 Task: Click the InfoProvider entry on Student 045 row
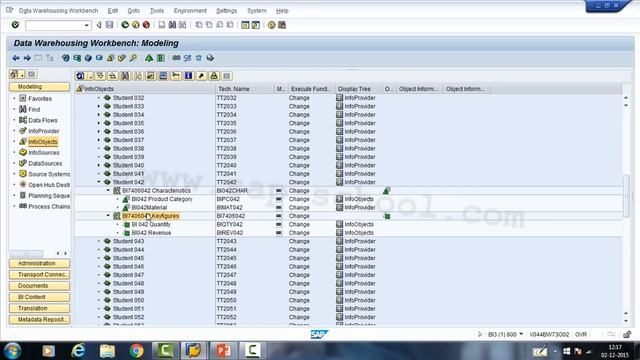[x=360, y=258]
